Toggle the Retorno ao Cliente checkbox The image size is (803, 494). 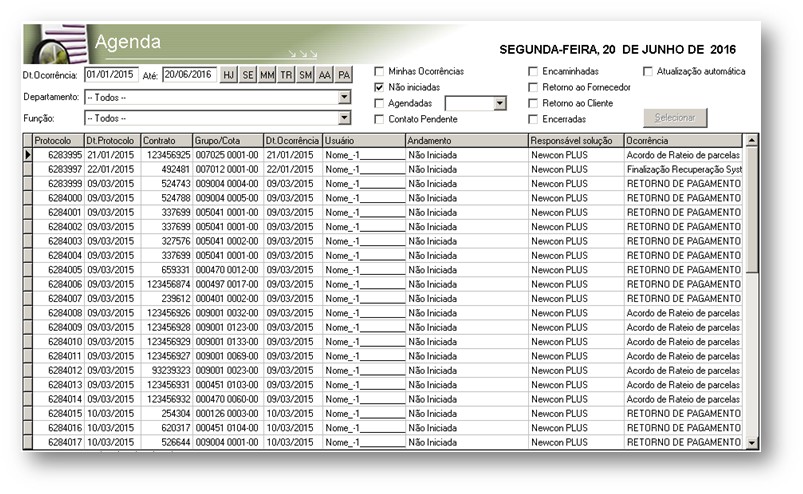(x=533, y=103)
